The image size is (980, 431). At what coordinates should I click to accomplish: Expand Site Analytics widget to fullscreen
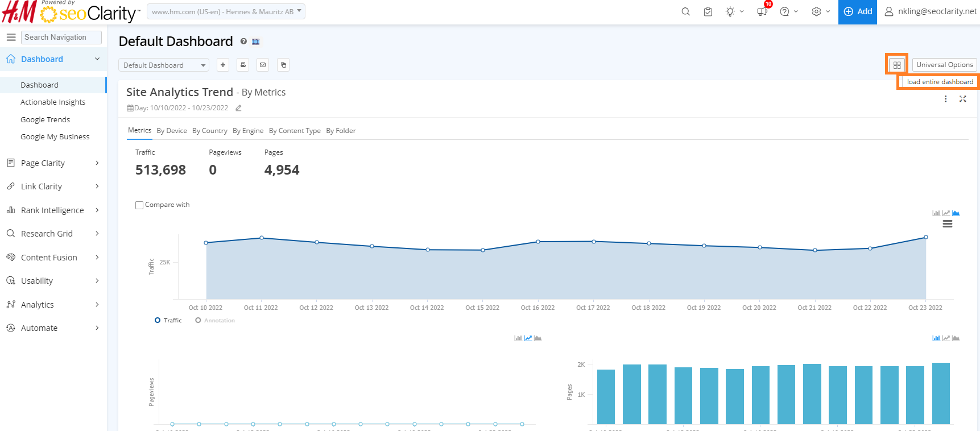[962, 99]
